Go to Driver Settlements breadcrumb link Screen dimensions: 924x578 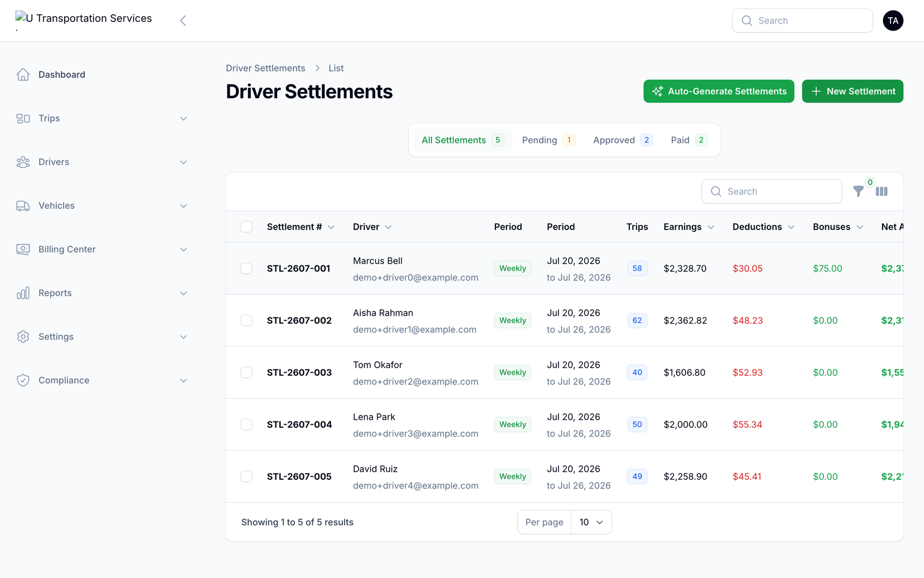point(266,68)
